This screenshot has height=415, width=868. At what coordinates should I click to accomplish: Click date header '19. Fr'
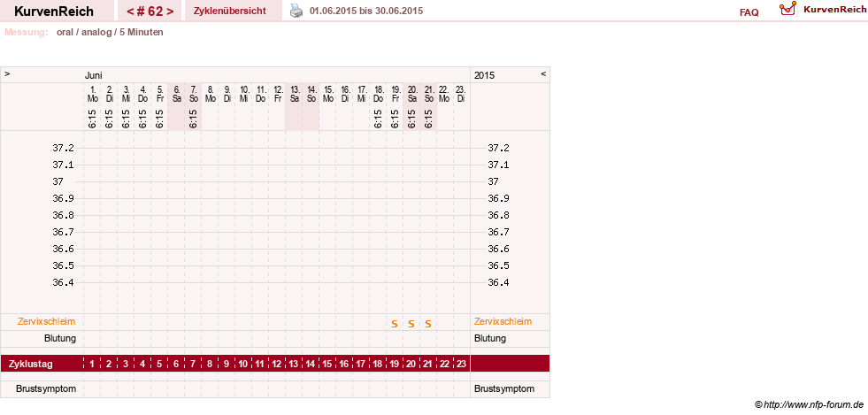click(396, 94)
